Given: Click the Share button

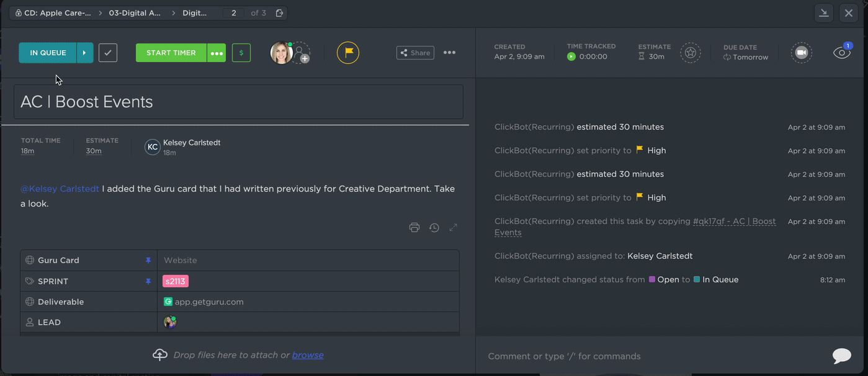Looking at the screenshot, I should (415, 53).
